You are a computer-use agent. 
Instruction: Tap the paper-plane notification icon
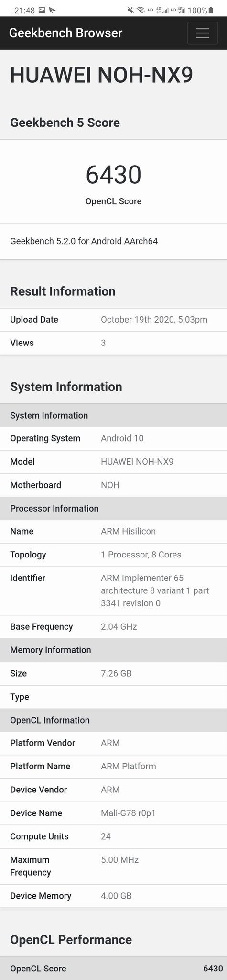53,10
